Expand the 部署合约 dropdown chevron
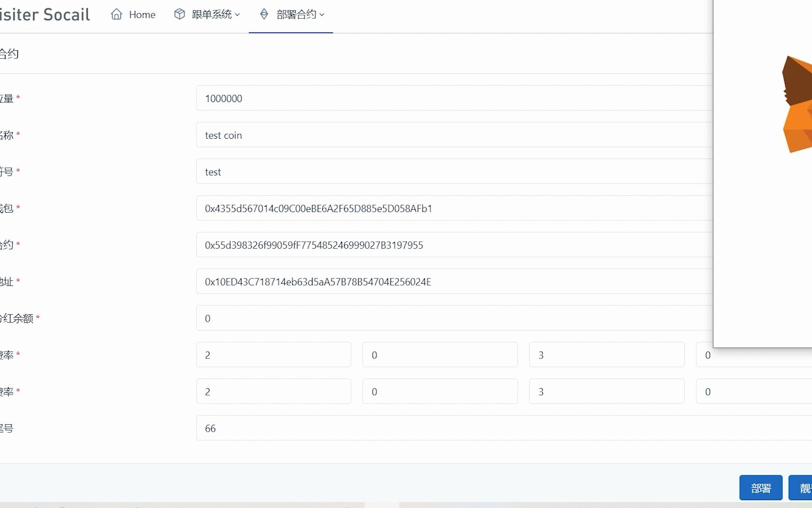This screenshot has width=812, height=508. click(x=322, y=15)
